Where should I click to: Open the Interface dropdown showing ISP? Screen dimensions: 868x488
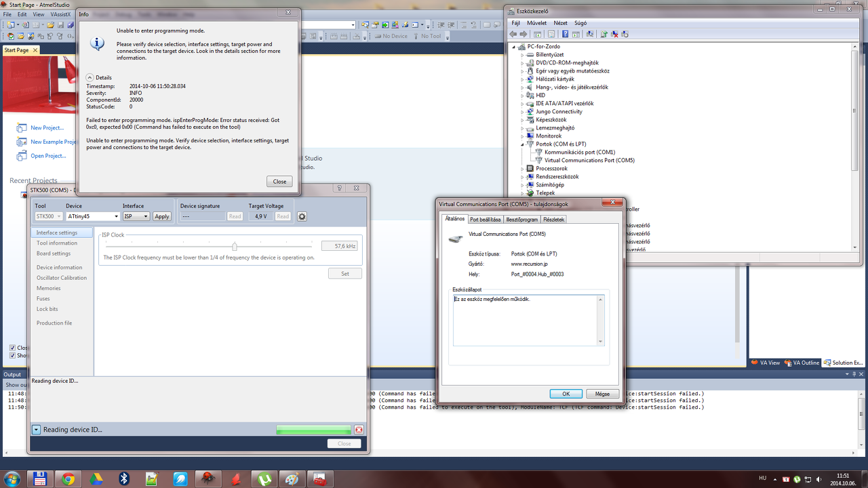[136, 216]
